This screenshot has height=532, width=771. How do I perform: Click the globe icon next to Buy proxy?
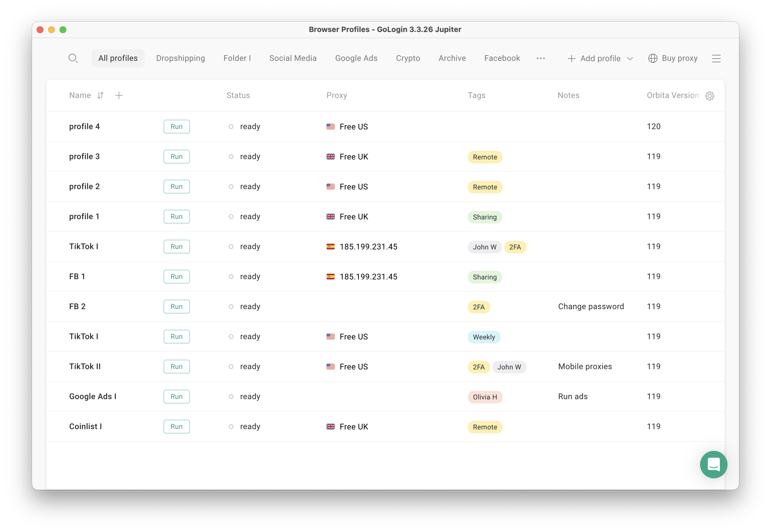tap(653, 58)
